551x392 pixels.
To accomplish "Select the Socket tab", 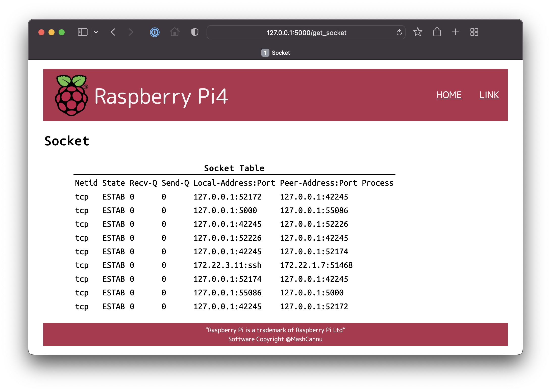I will pos(275,53).
